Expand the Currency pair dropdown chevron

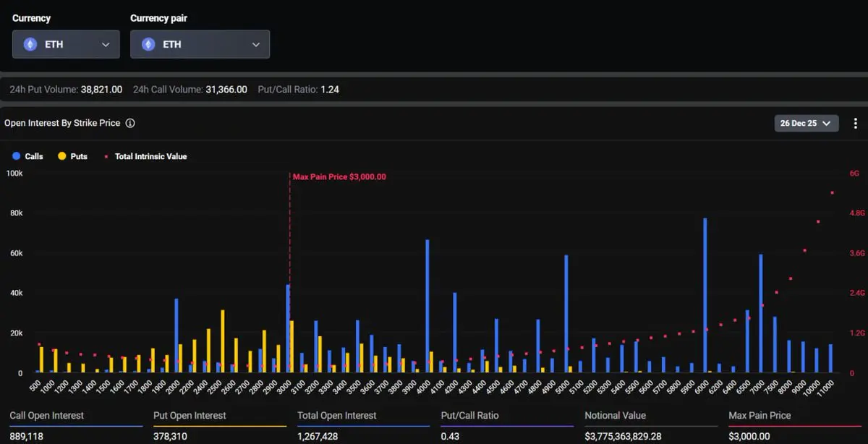pyautogui.click(x=255, y=44)
